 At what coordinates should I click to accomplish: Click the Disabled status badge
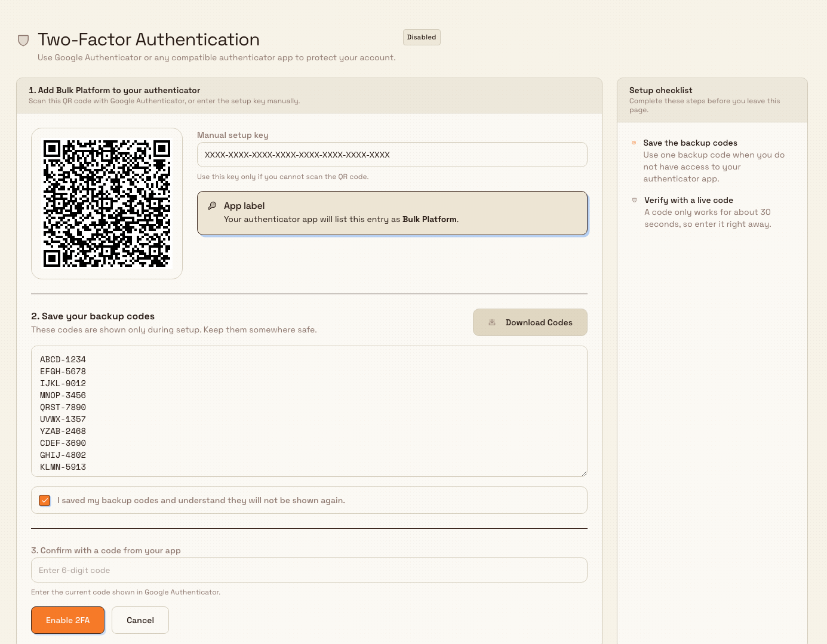pos(422,37)
